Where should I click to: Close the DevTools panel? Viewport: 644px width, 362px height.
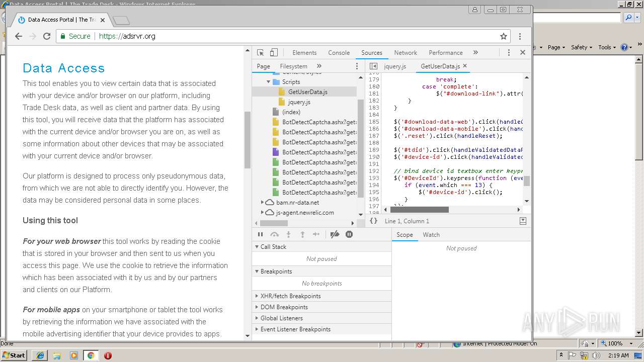(523, 52)
